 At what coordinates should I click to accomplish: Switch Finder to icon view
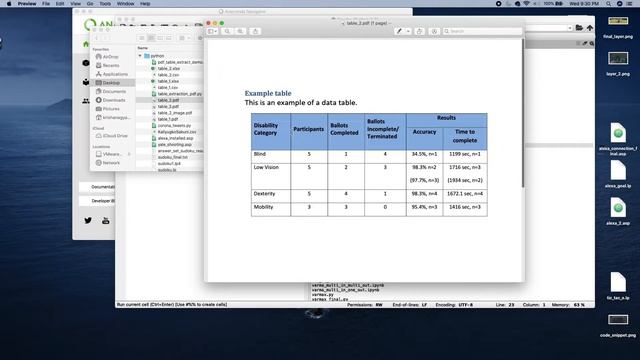click(142, 38)
